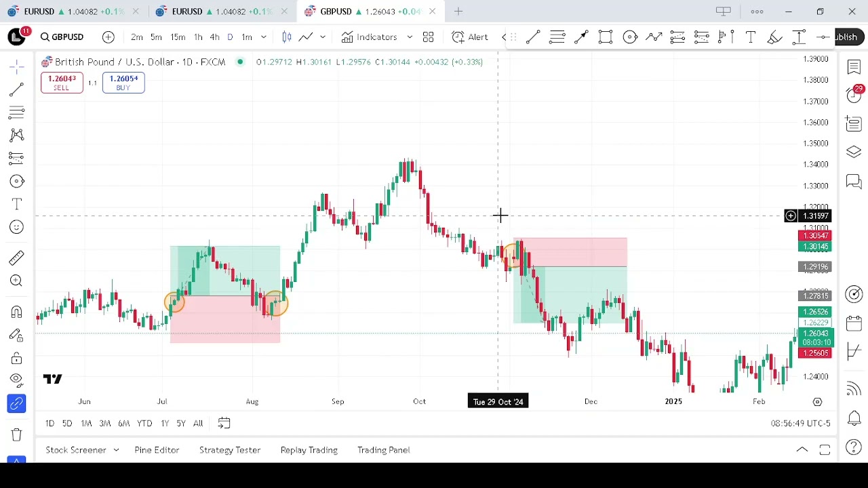
Task: Open forecasting and measurement tools in left sidebar
Action: pyautogui.click(x=16, y=158)
